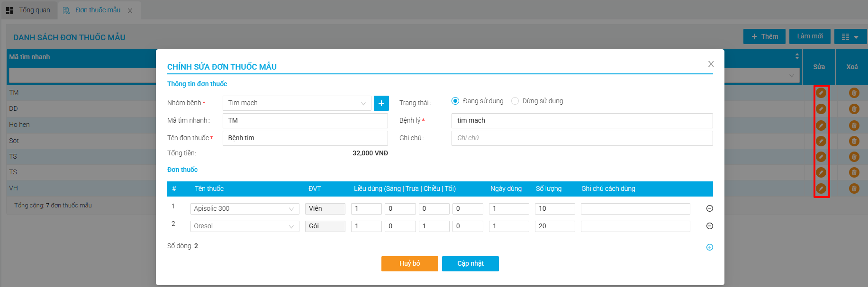Click the Ngày dùng field of Apisolic 300
The image size is (868, 287).
509,209
